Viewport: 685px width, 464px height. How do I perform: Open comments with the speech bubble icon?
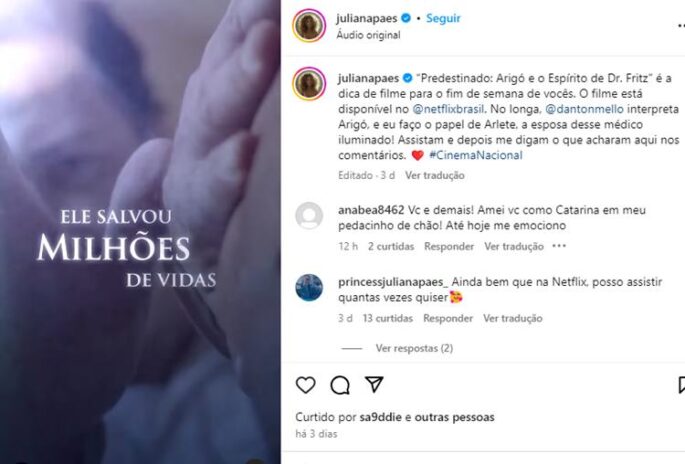click(340, 385)
